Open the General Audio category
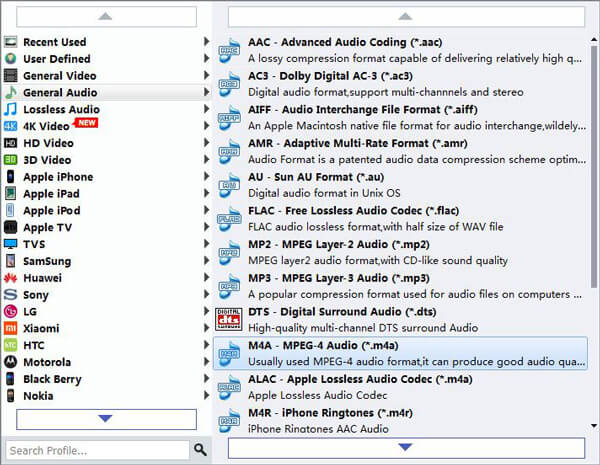 [x=106, y=92]
